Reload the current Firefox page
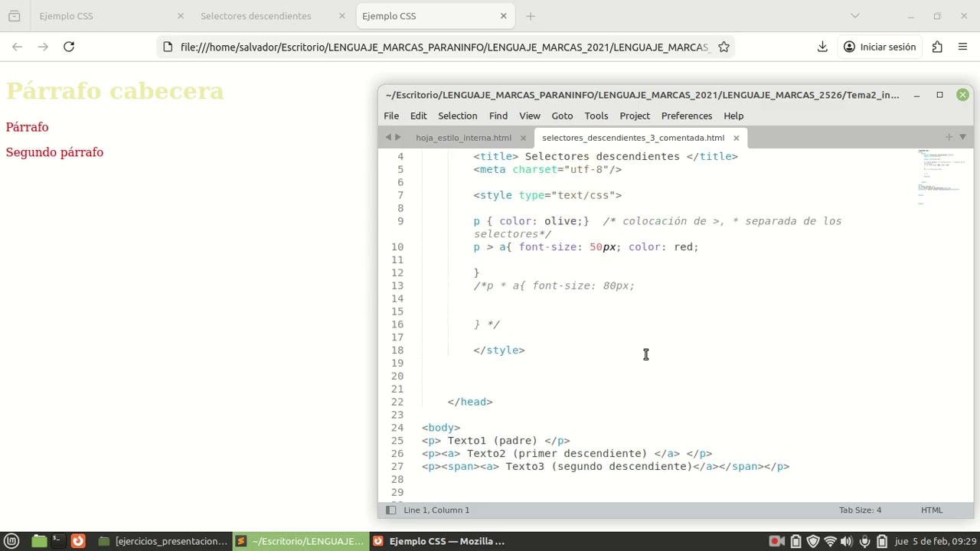The height and width of the screenshot is (551, 980). (69, 47)
